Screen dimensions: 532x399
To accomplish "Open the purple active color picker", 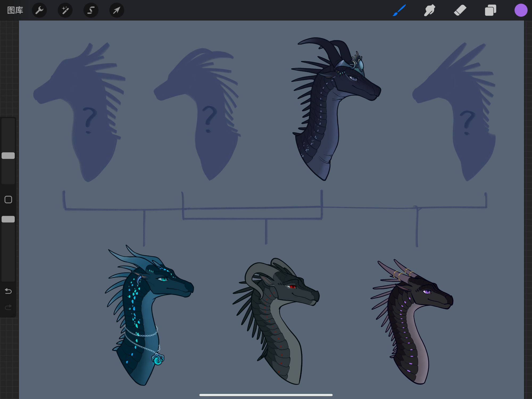I will click(521, 10).
